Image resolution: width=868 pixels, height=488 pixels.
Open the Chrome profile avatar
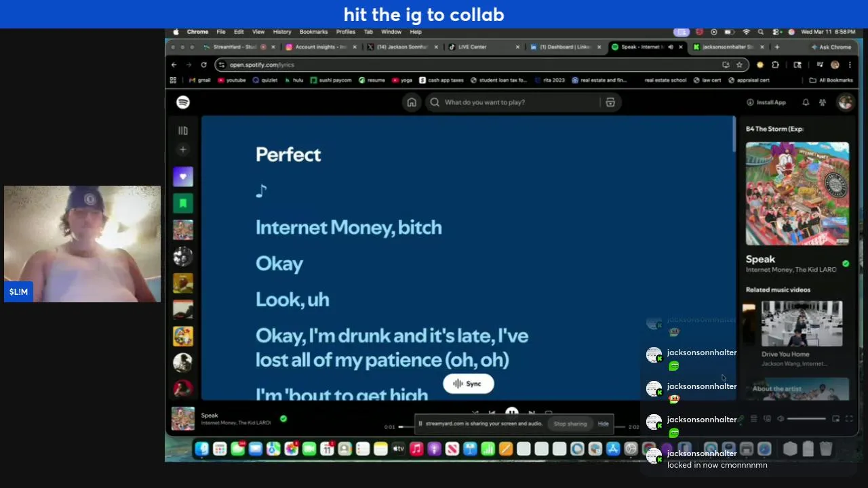point(835,65)
